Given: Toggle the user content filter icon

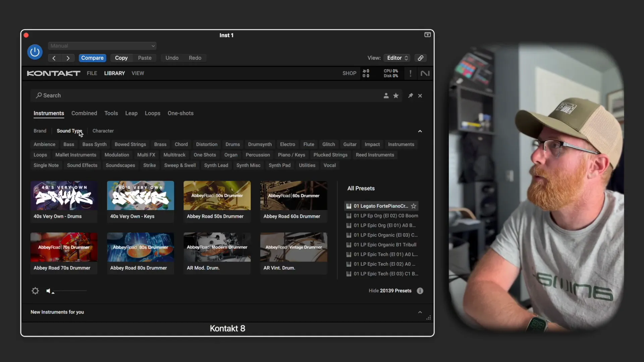Looking at the screenshot, I should 386,96.
